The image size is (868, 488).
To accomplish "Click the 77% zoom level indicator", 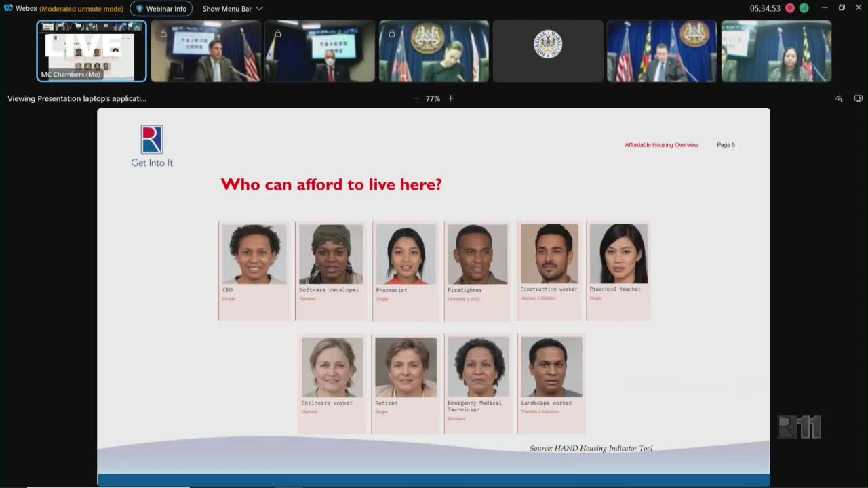I will click(x=433, y=98).
